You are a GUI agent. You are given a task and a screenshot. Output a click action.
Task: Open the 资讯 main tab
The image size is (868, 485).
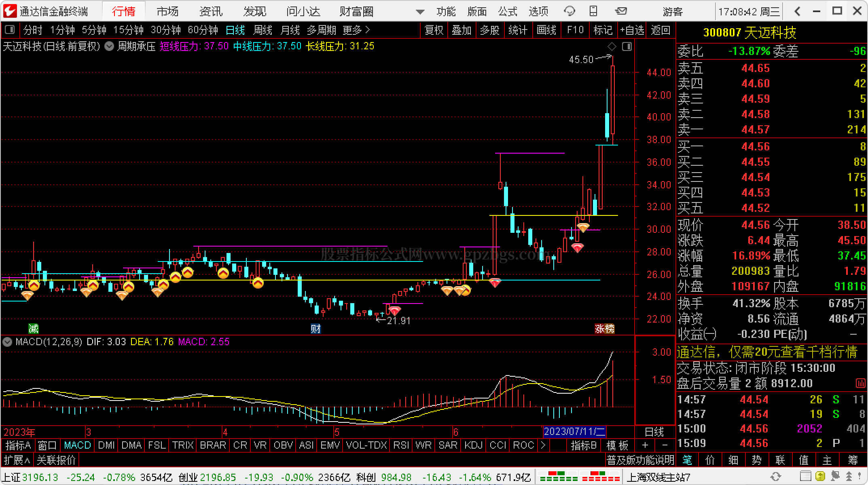coord(211,11)
